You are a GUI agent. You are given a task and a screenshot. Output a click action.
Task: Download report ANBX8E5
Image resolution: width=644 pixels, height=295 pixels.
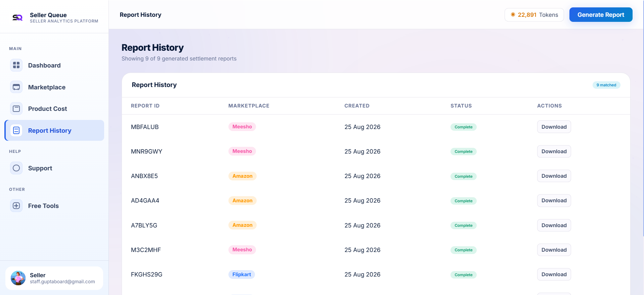[554, 176]
